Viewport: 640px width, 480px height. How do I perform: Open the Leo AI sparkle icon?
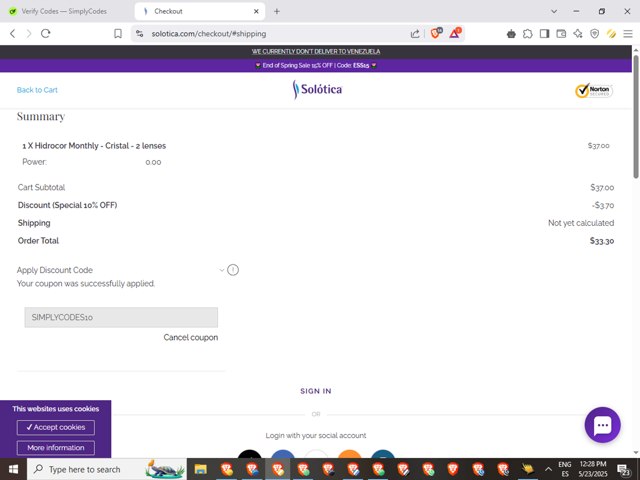click(578, 34)
